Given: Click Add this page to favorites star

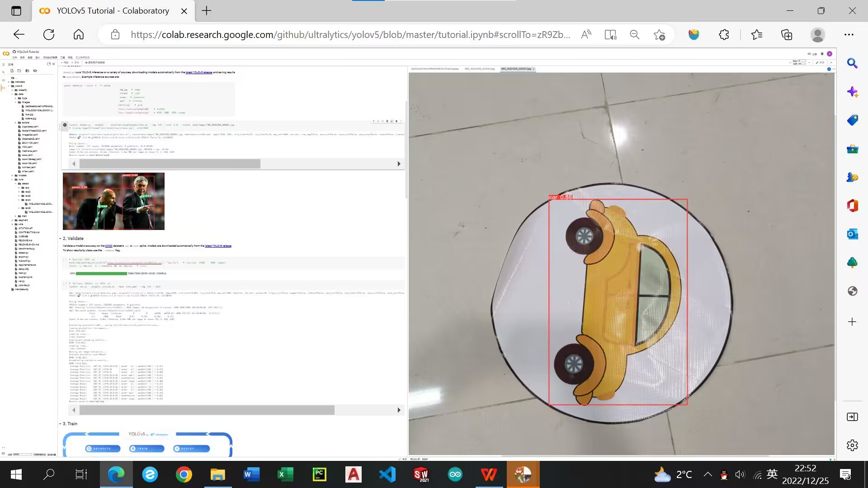Looking at the screenshot, I should pyautogui.click(x=659, y=35).
